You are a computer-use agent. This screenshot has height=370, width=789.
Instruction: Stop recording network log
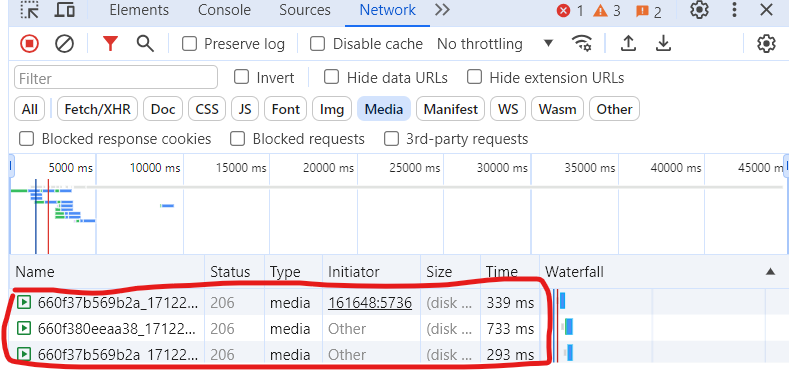point(29,44)
